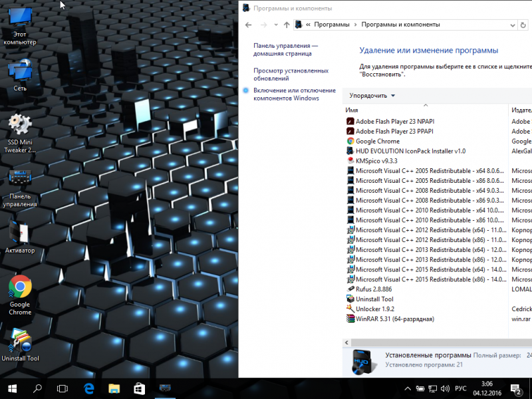
Task: Select Visual C++ 2013 Redistributable (x64)
Action: click(426, 249)
